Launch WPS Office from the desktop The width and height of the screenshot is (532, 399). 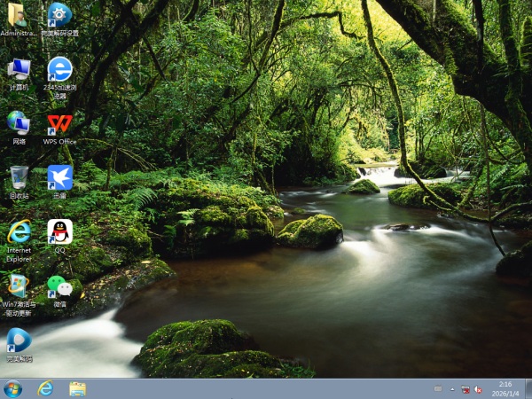tap(59, 123)
